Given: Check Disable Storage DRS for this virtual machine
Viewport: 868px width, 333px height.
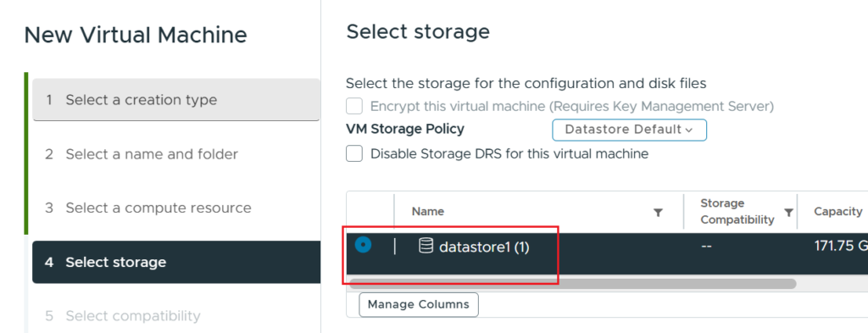Looking at the screenshot, I should (354, 153).
